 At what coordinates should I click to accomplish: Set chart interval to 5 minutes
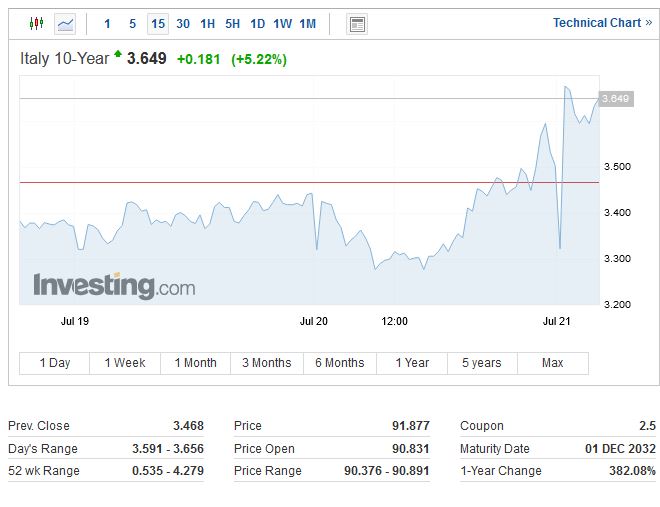click(132, 23)
